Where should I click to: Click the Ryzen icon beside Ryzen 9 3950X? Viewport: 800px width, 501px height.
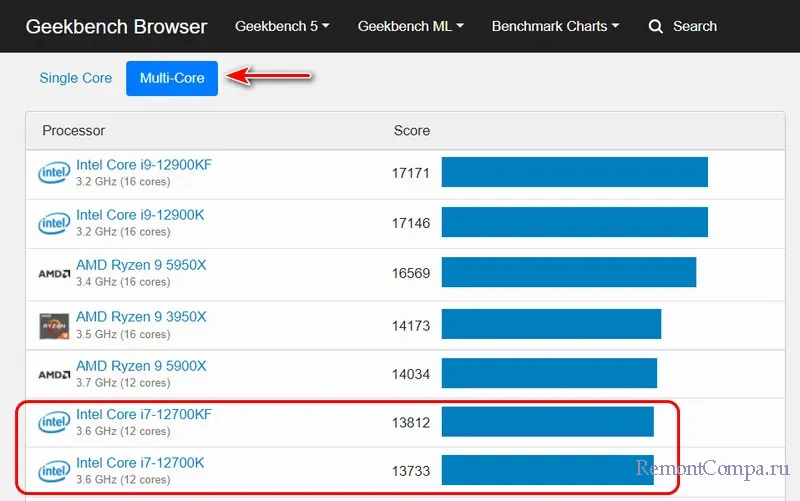pos(54,325)
